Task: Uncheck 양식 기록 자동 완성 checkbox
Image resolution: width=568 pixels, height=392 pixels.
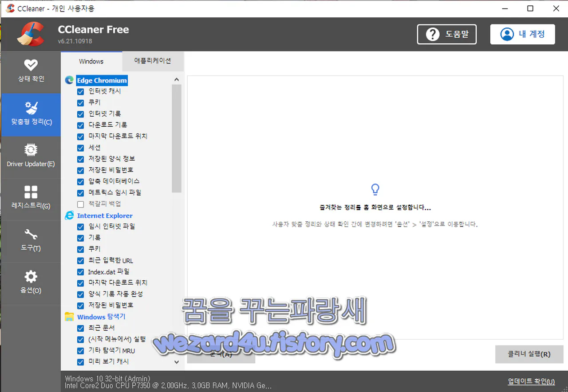Action: tap(80, 294)
